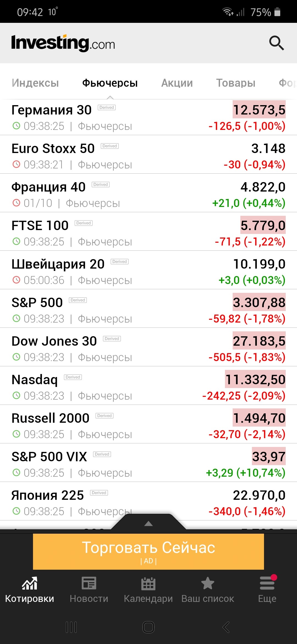Image resolution: width=297 pixels, height=644 pixels.
Task: Tap the Android home button
Action: (x=148, y=627)
